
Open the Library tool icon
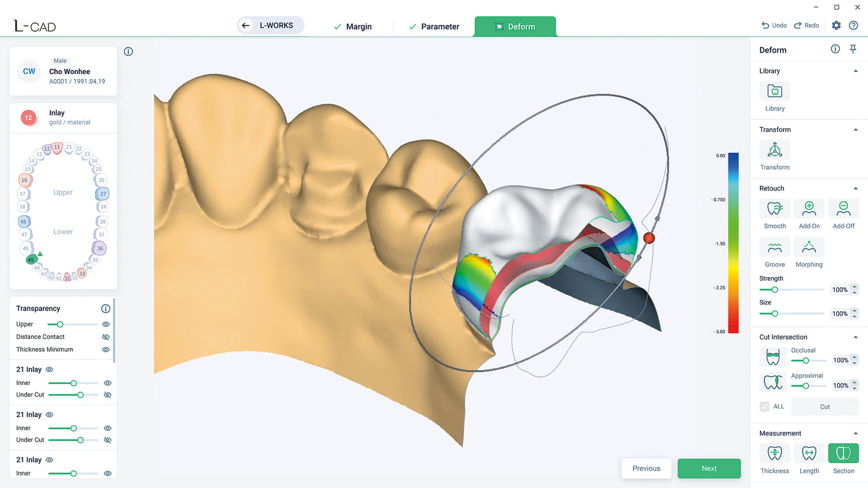[774, 91]
